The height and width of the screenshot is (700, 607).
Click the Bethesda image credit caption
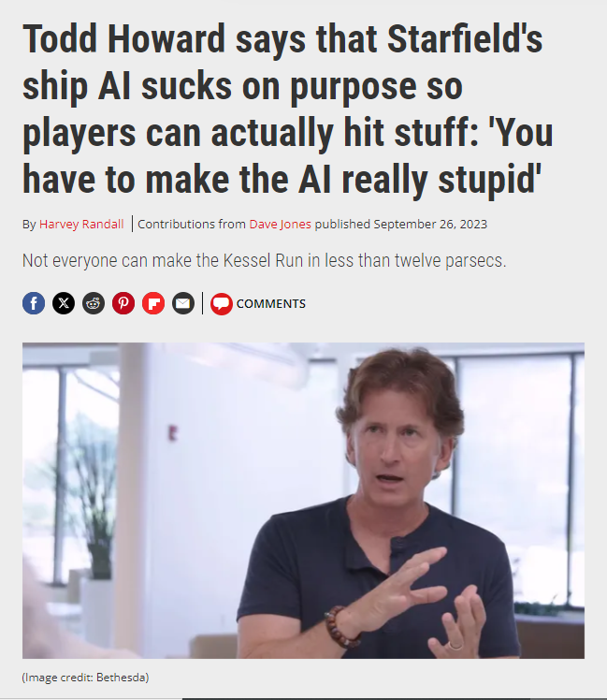coord(85,678)
